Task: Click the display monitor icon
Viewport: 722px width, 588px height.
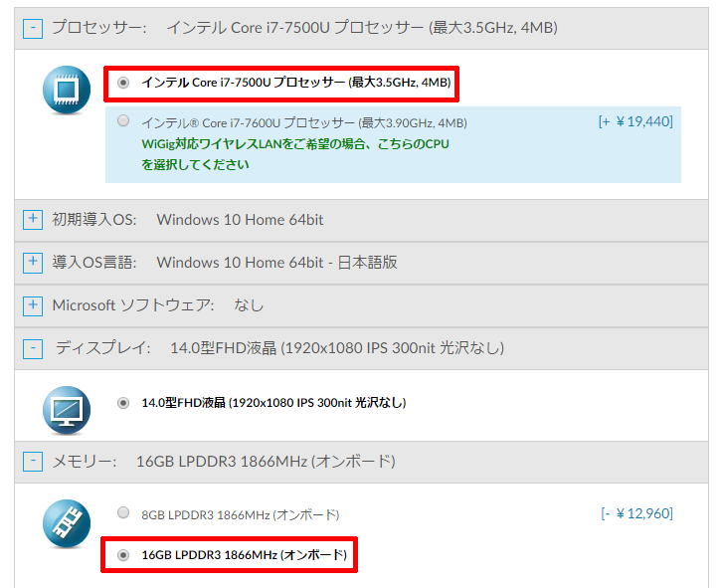Action: tap(67, 410)
